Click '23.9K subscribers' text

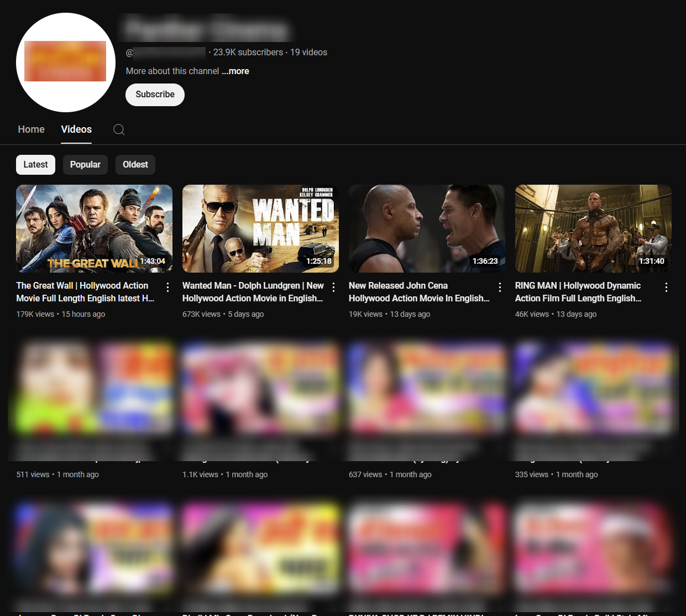pyautogui.click(x=248, y=53)
